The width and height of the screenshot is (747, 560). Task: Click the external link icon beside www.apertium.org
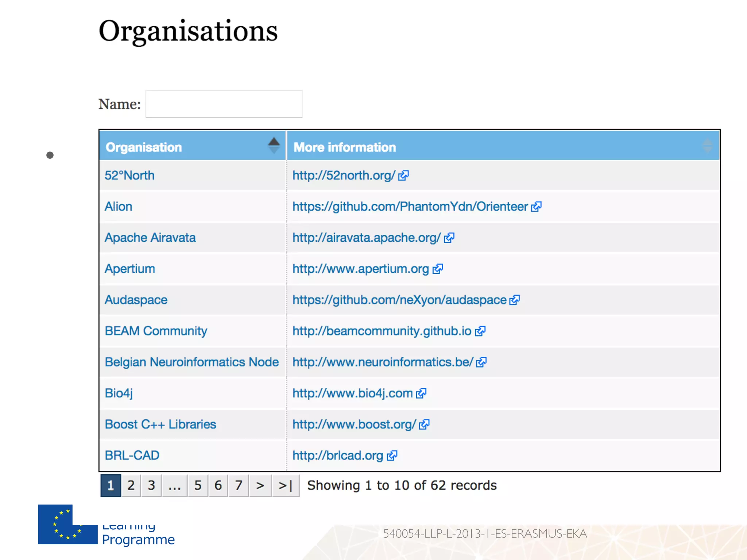coord(438,269)
